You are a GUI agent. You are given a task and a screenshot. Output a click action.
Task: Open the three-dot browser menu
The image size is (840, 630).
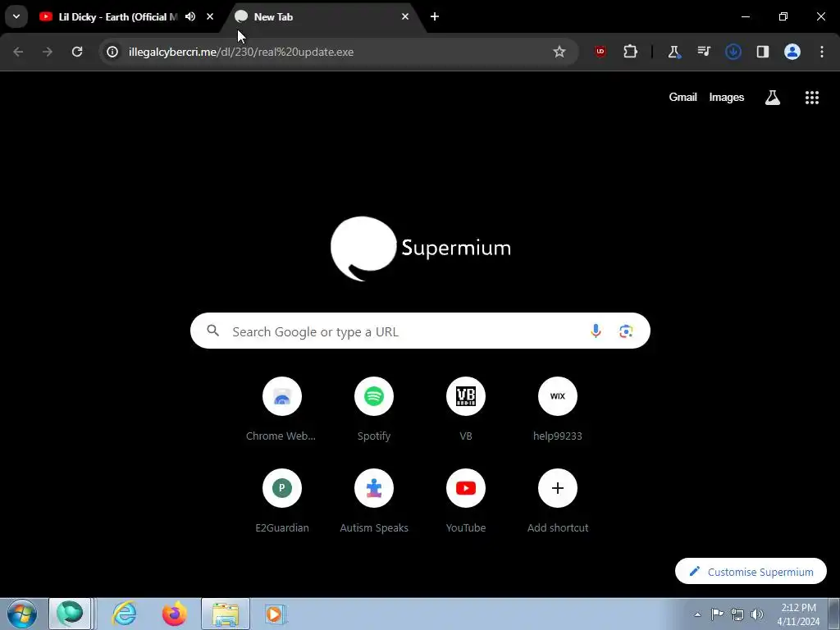822,52
